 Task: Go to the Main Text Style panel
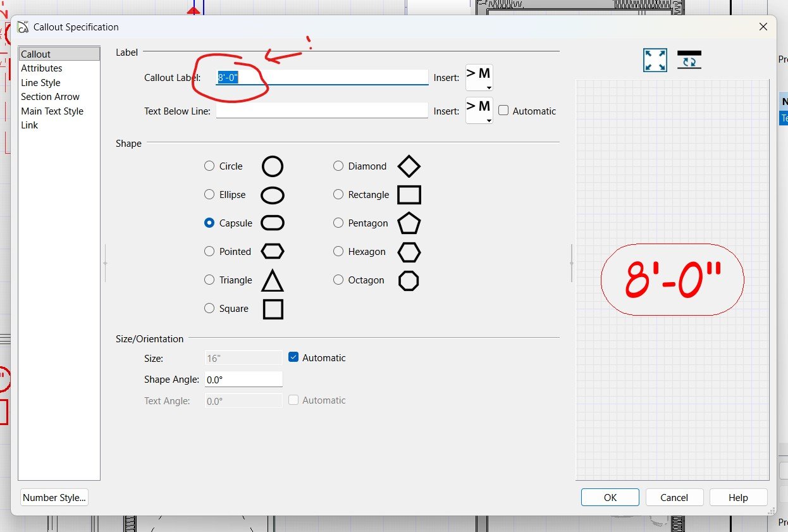click(x=52, y=111)
